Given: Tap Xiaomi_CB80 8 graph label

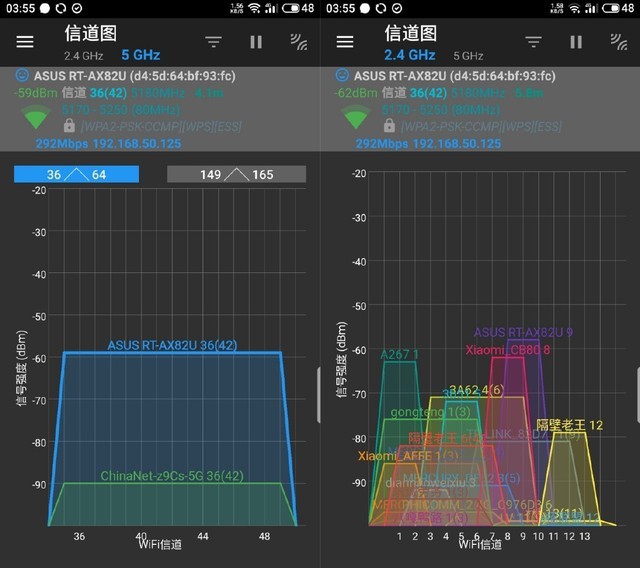Looking at the screenshot, I should tap(508, 350).
